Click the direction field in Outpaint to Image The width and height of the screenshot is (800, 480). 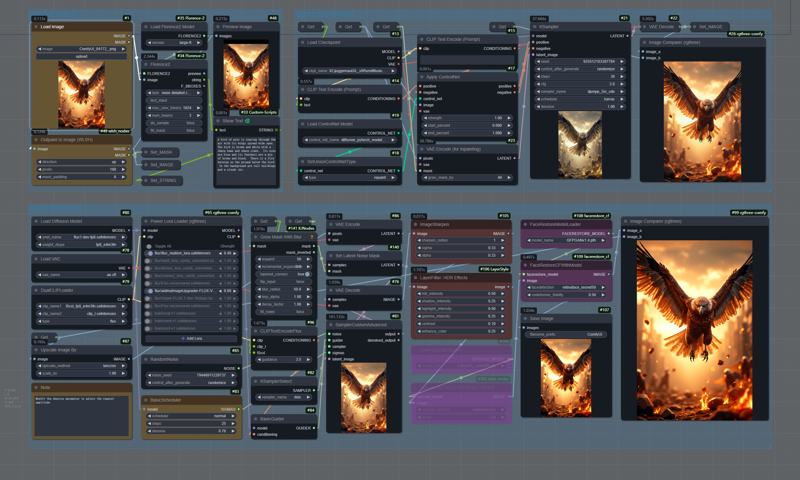tap(81, 162)
